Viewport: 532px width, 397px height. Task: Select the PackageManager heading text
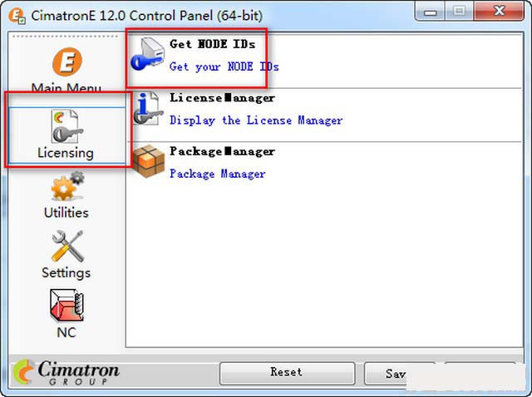point(222,151)
